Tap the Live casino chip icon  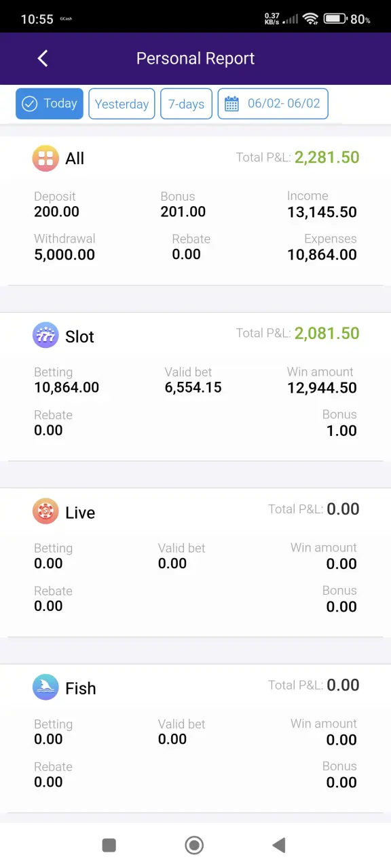(45, 511)
